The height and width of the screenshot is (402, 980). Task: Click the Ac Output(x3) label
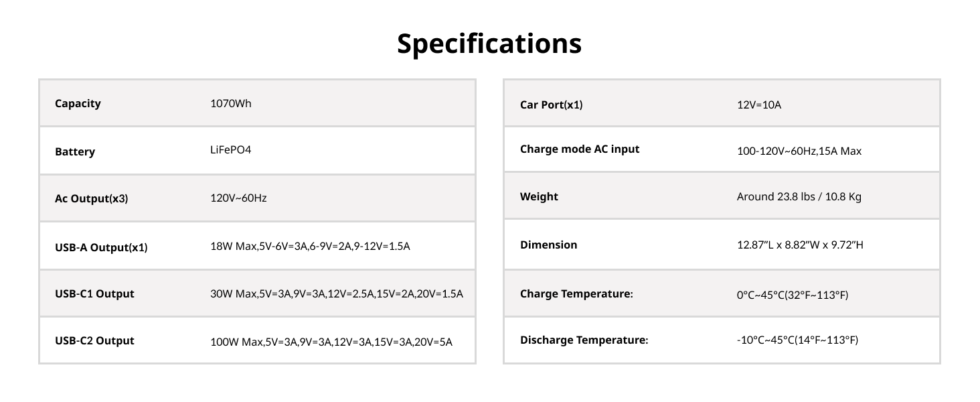click(91, 199)
